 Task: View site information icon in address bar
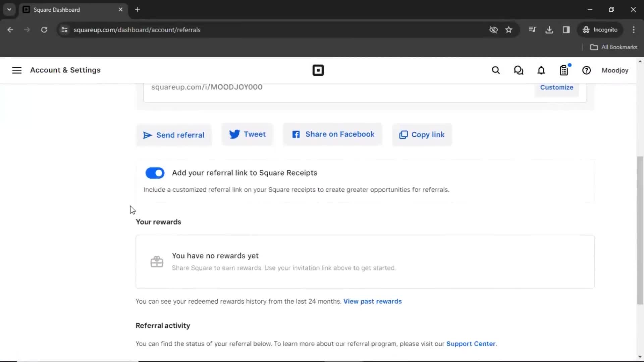tap(64, 30)
